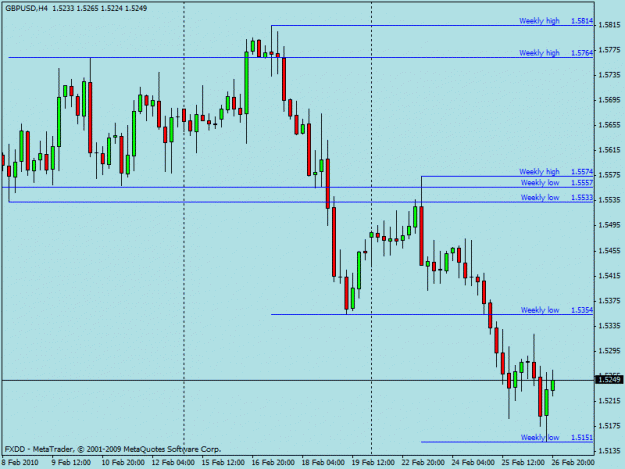Click the 'Weekly high 1.5814' label
Screen dimensions: 625x469
coord(556,21)
